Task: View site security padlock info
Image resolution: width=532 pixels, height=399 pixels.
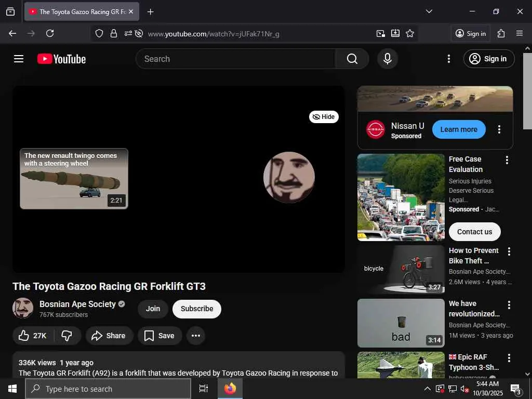Action: 114,33
